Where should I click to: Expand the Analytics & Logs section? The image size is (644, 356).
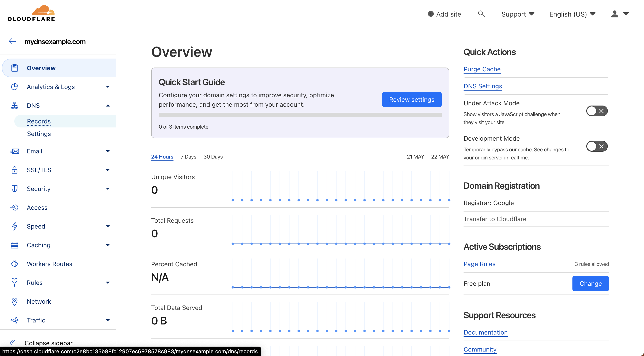coord(108,87)
